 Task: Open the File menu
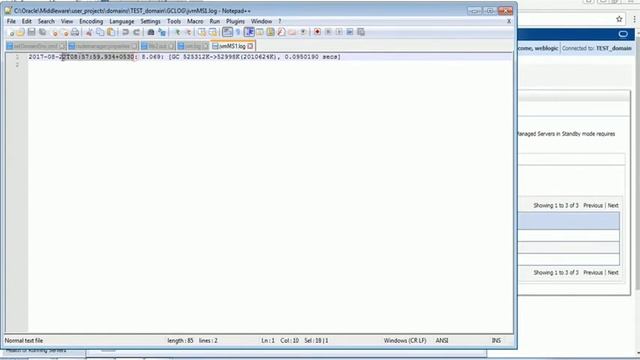(11, 21)
